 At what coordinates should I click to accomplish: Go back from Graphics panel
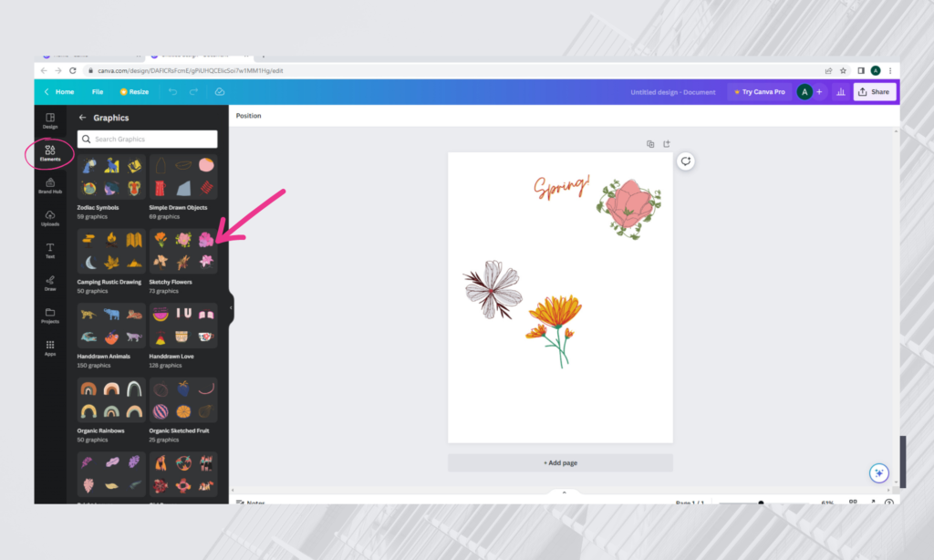[x=82, y=118]
